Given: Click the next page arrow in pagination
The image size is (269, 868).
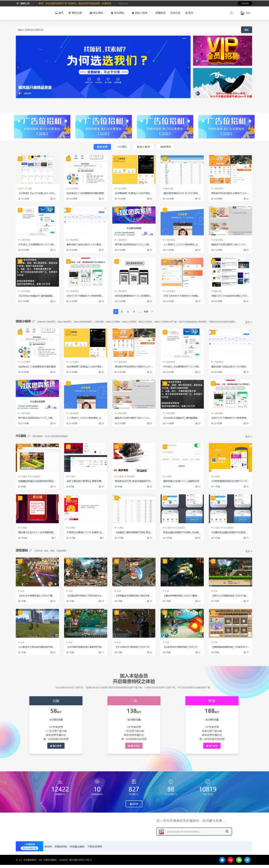Looking at the screenshot, I should pyautogui.click(x=152, y=311).
